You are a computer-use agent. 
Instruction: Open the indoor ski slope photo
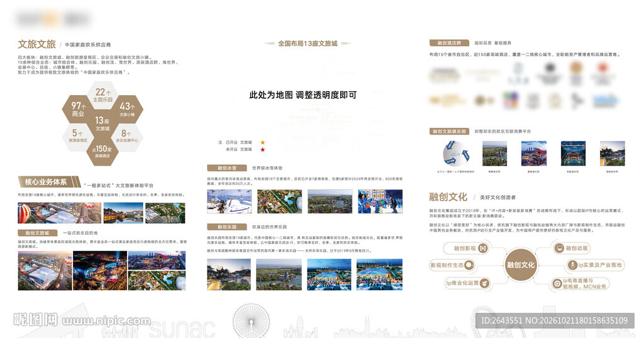point(229,201)
